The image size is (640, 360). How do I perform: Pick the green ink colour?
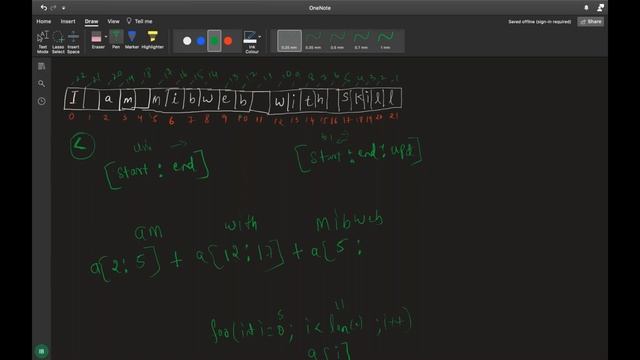[214, 41]
